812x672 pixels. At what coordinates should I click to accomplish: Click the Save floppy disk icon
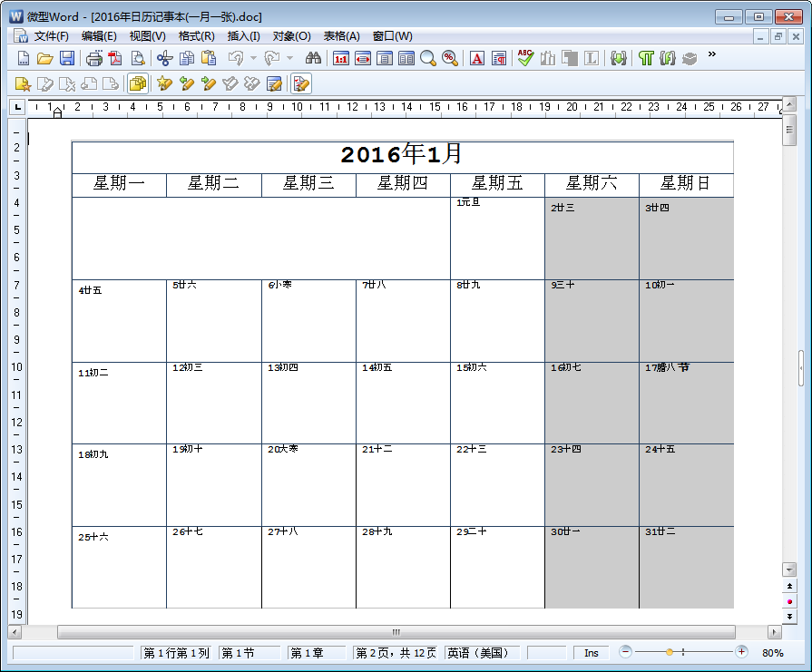[67, 58]
